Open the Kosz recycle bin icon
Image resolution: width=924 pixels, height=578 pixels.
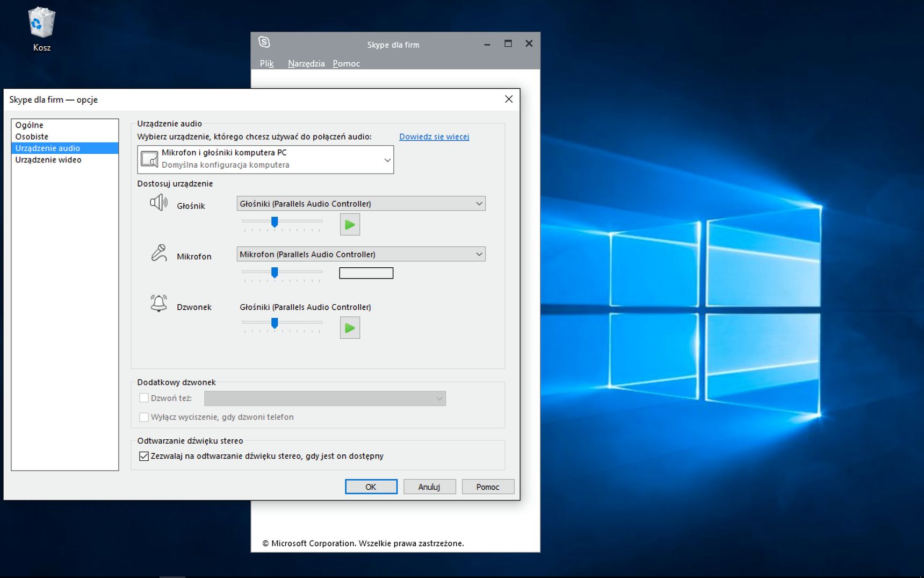point(41,30)
